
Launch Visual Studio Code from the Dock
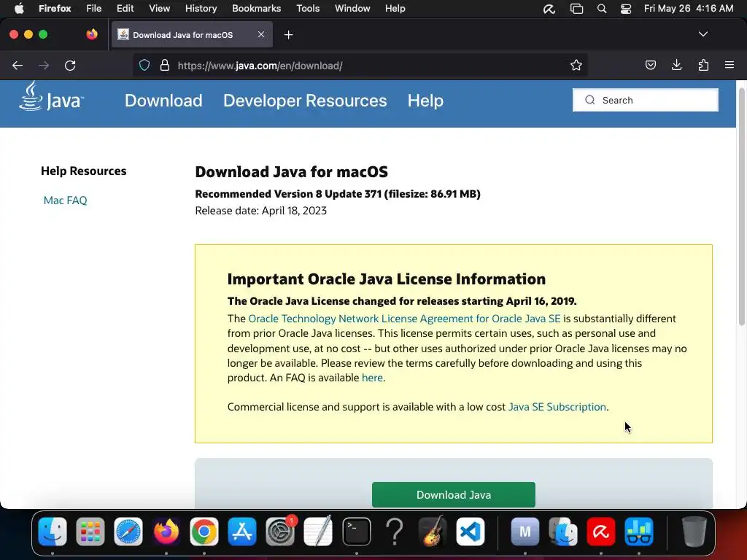(x=471, y=532)
